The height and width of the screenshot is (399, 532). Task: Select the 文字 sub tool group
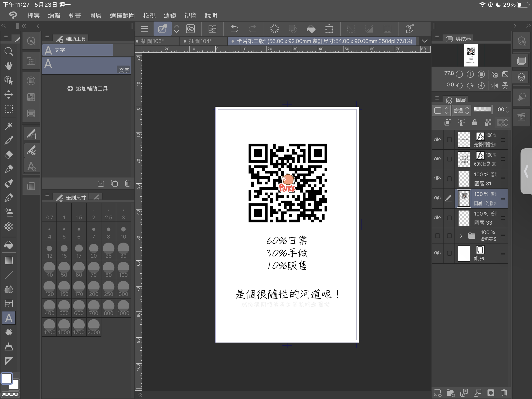(78, 50)
